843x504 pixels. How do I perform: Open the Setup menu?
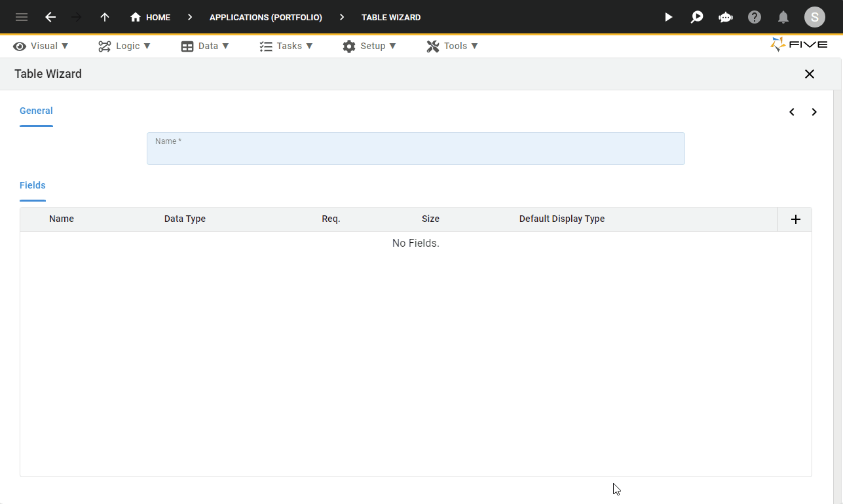[369, 46]
